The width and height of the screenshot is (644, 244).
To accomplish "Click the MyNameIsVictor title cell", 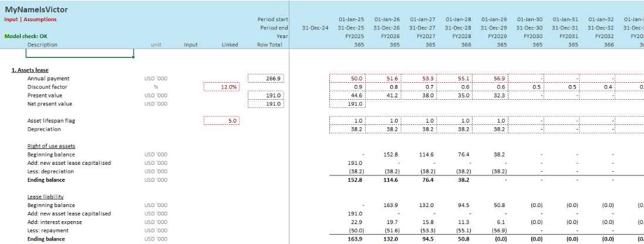I will click(x=36, y=10).
